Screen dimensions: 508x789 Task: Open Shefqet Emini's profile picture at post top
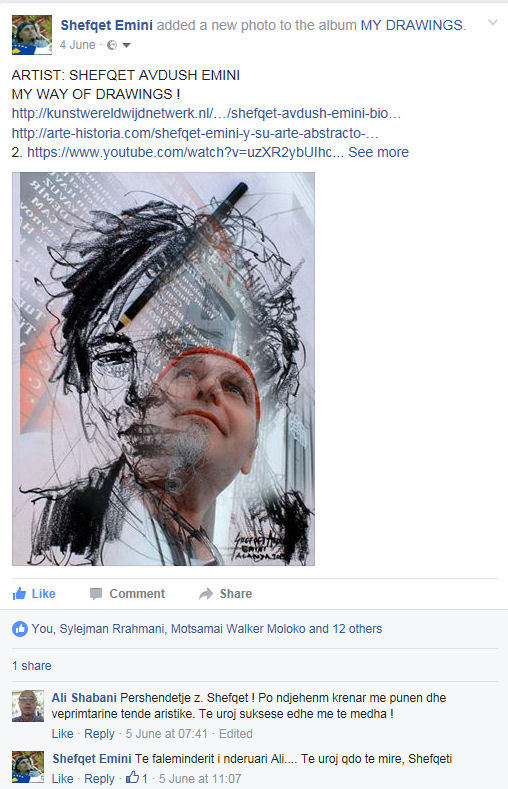[32, 35]
